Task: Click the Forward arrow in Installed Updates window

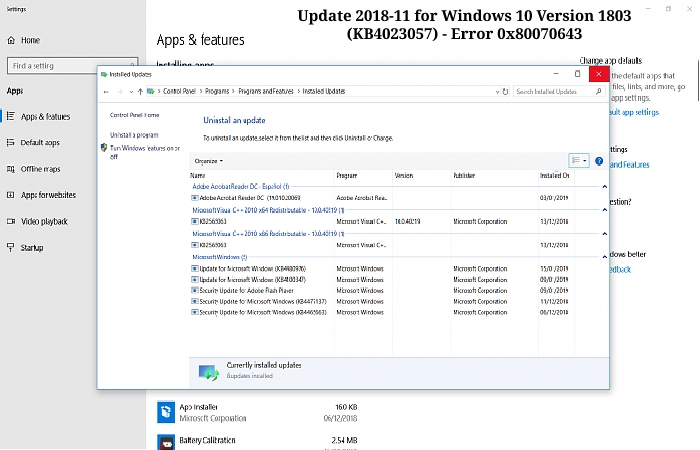Action: (x=120, y=92)
